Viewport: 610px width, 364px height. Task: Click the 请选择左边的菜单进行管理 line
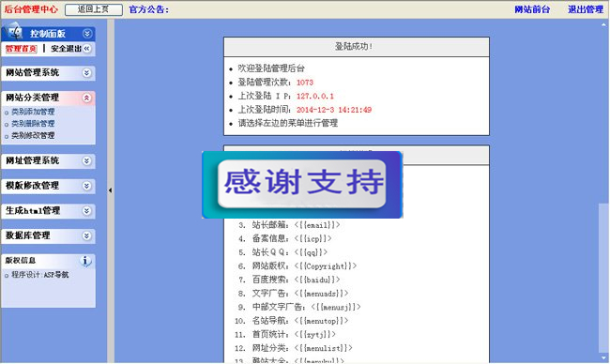(x=288, y=123)
